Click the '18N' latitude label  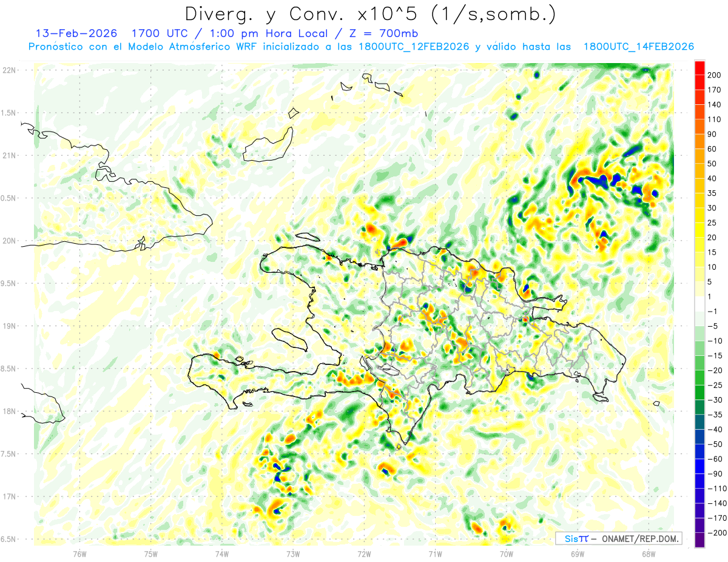click(x=9, y=412)
